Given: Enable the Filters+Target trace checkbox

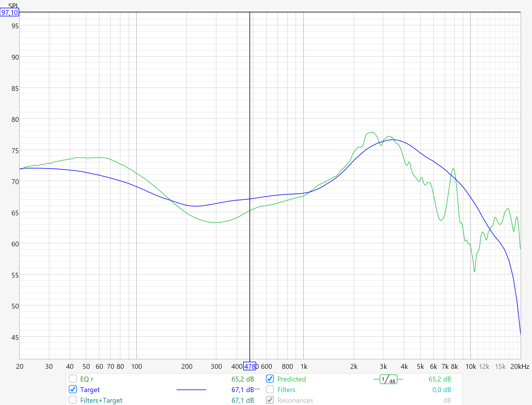Looking at the screenshot, I should pyautogui.click(x=73, y=400).
